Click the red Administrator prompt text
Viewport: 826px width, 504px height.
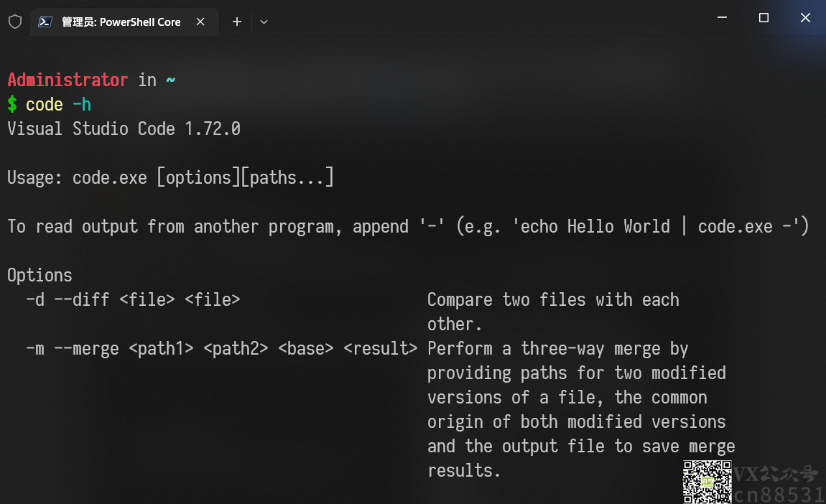[68, 80]
